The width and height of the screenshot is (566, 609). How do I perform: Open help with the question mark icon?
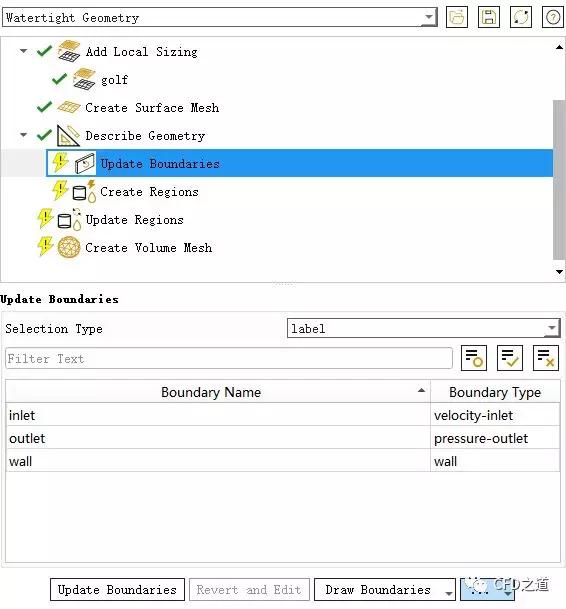tap(553, 17)
